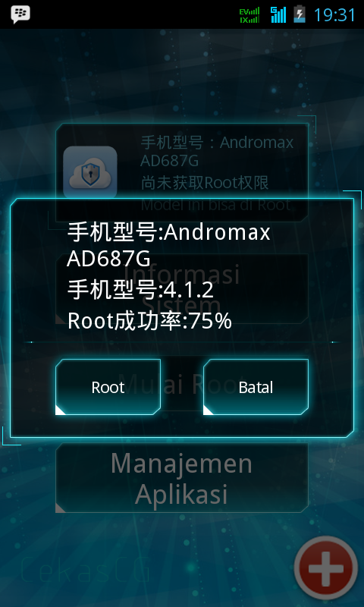This screenshot has height=607, width=364.
Task: Click the CekasCG watermark text
Action: click(x=85, y=570)
